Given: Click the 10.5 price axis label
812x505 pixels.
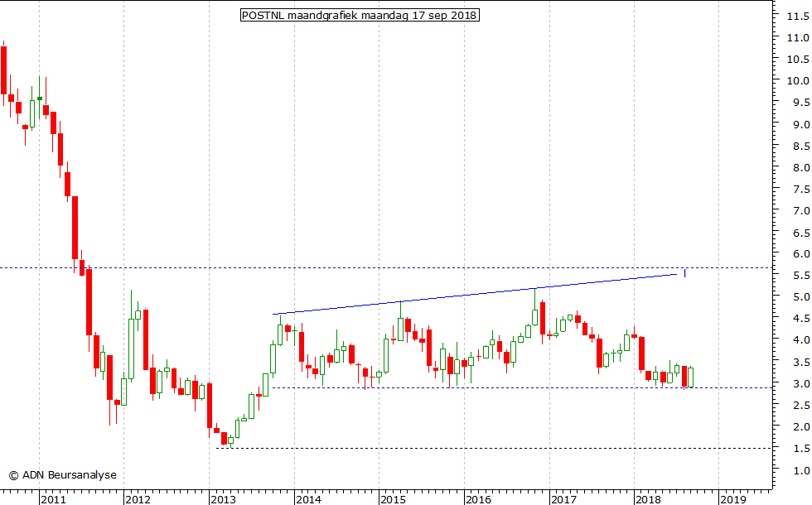Looking at the screenshot, I should (x=798, y=60).
